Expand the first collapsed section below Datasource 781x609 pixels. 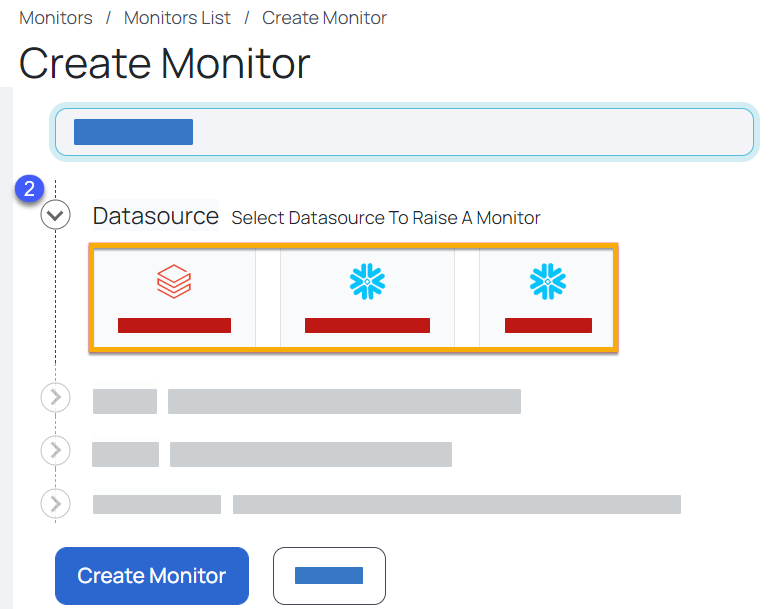[x=55, y=397]
